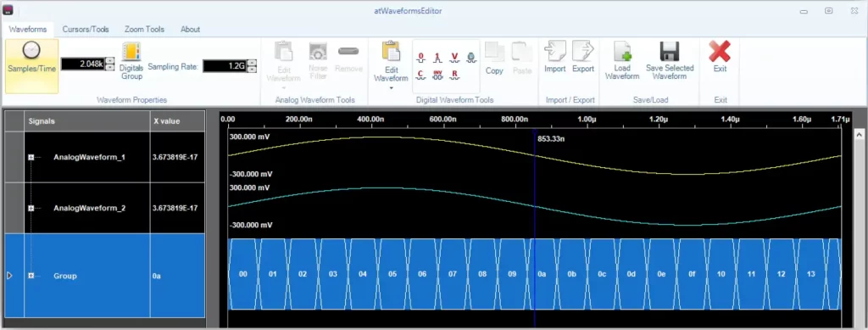
Task: Increase the samples value with up stepper
Action: [109, 61]
